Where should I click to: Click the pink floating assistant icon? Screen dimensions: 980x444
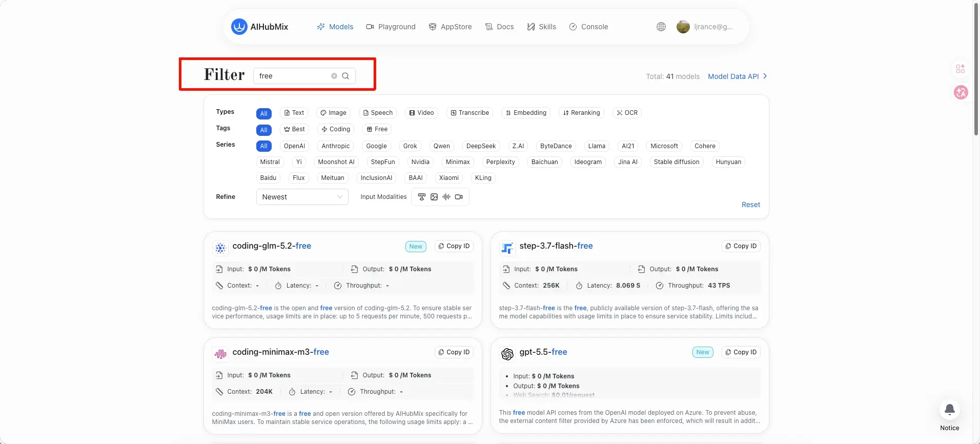click(x=961, y=92)
